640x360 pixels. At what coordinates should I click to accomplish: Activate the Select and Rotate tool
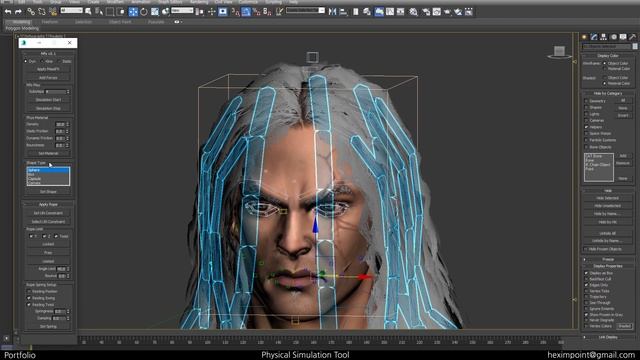(x=144, y=12)
